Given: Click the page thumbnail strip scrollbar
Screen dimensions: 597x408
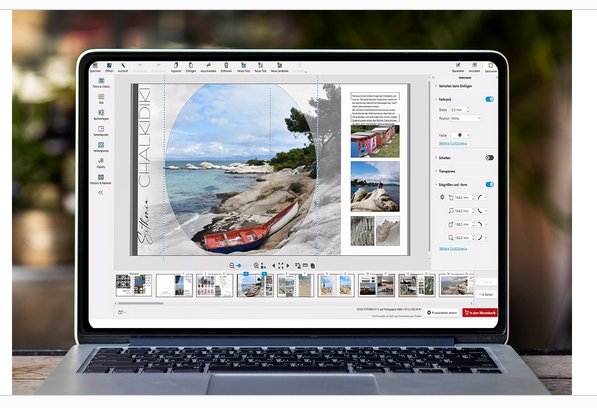Looking at the screenshot, I should click(140, 303).
